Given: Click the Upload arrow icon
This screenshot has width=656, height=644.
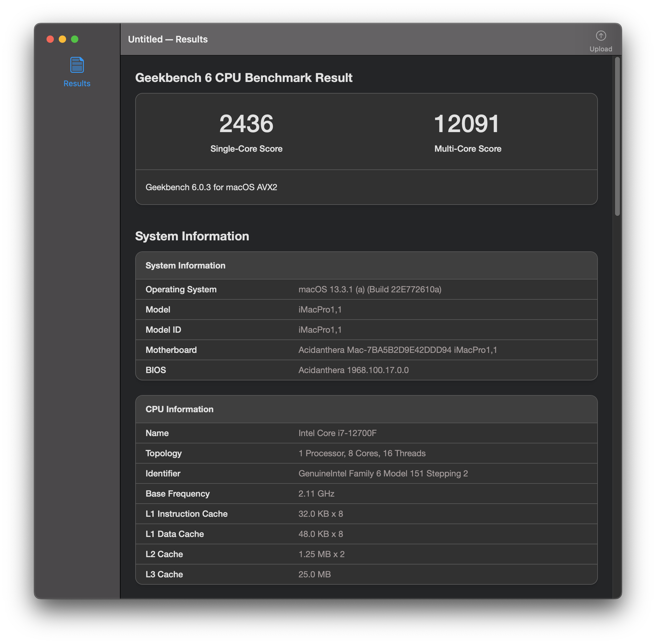Looking at the screenshot, I should pyautogui.click(x=601, y=35).
